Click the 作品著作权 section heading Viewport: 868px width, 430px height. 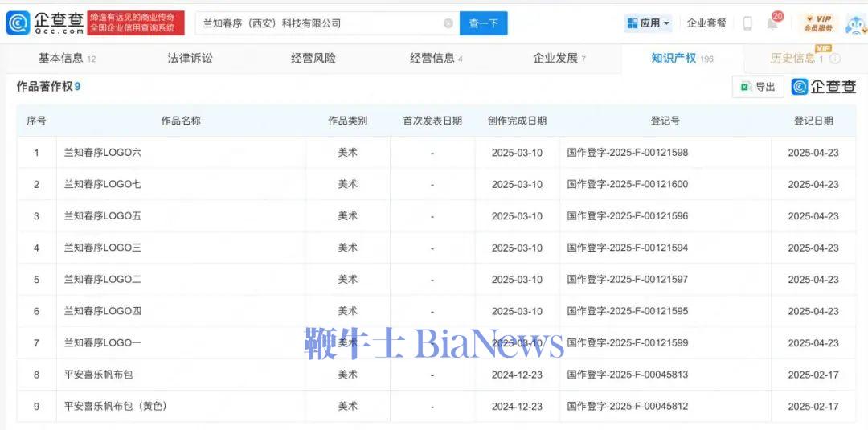[49, 86]
